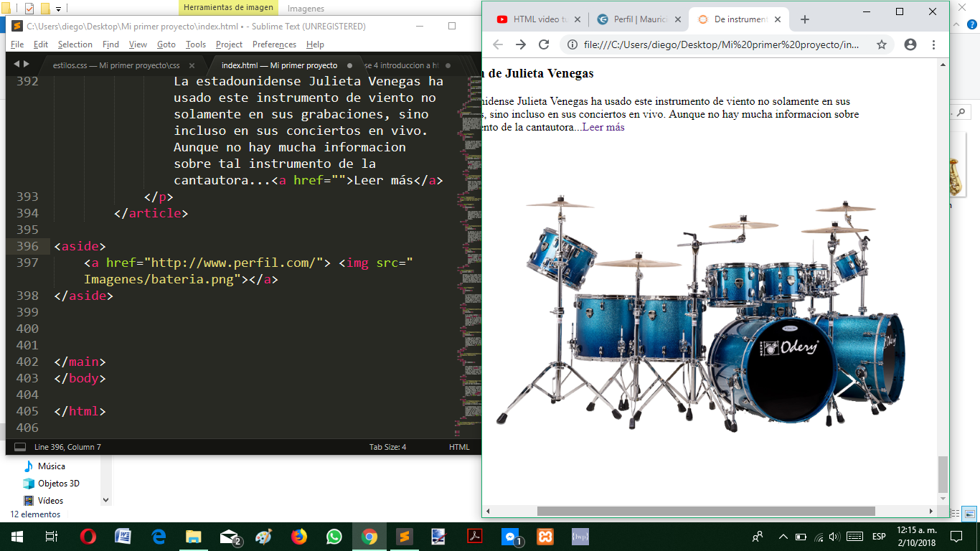
Task: Open File Explorer from the taskbar
Action: click(x=194, y=537)
